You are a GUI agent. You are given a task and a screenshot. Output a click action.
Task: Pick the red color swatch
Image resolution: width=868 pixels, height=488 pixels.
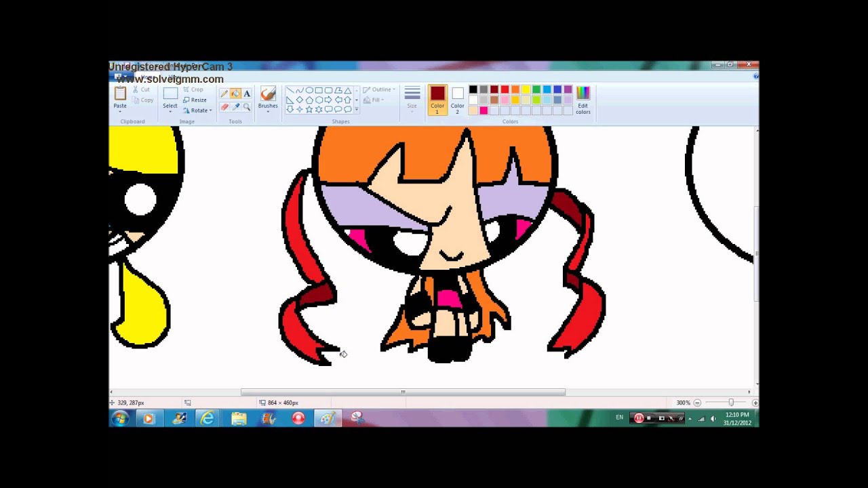click(x=505, y=89)
